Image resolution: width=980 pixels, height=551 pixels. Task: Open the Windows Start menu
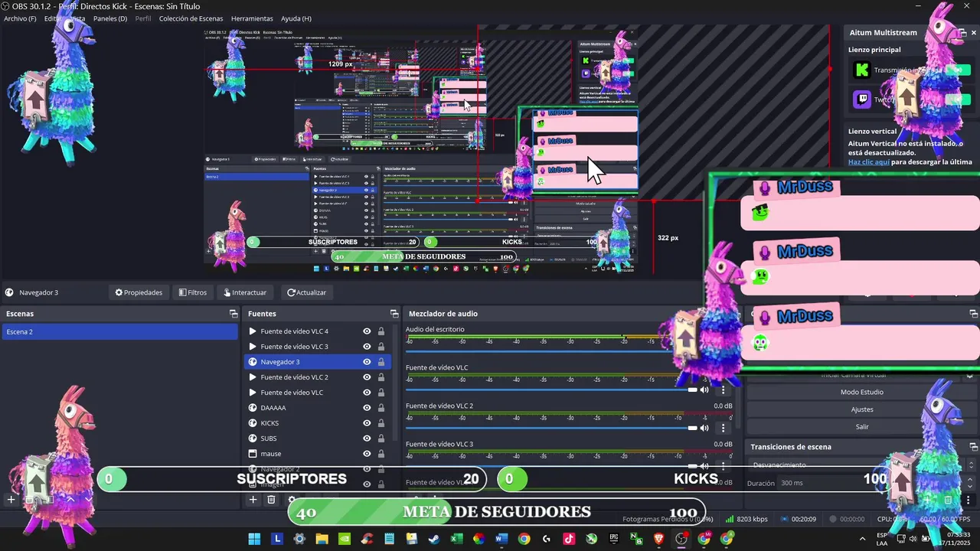click(254, 539)
